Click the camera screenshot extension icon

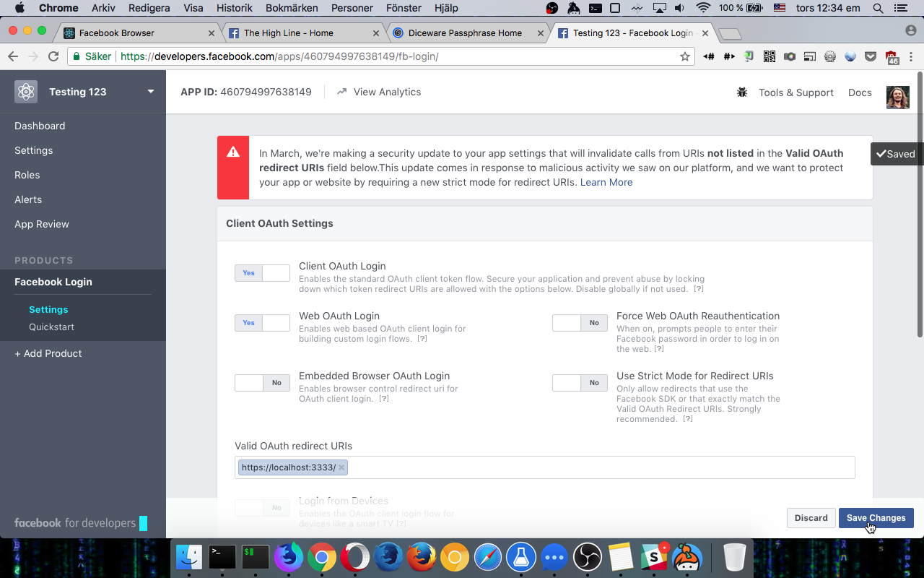point(790,56)
